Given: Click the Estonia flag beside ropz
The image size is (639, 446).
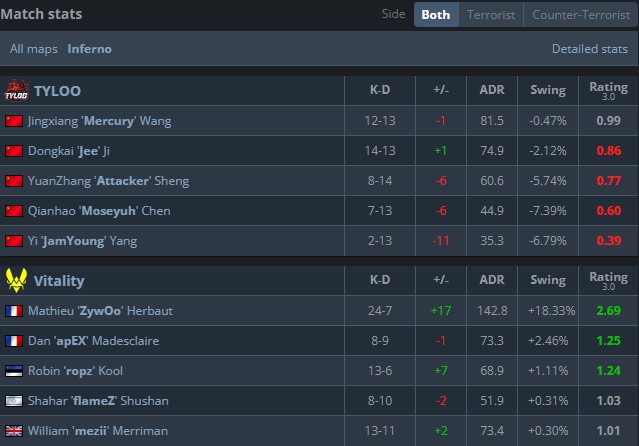Looking at the screenshot, I should click(14, 371).
